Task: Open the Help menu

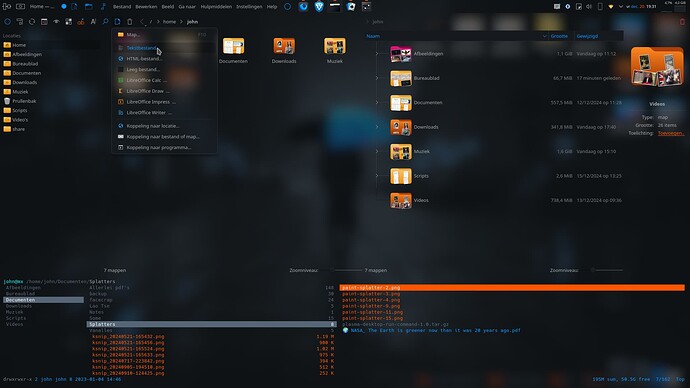Action: pyautogui.click(x=272, y=7)
